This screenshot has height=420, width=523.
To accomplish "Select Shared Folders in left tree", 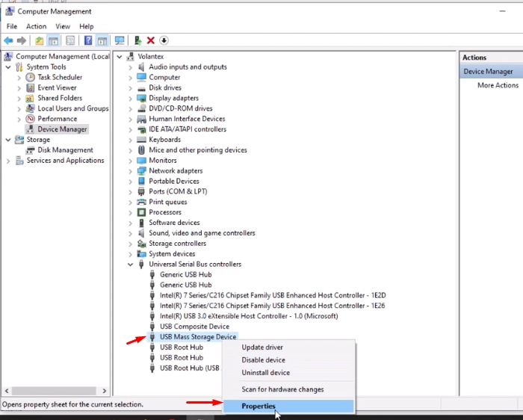I will pyautogui.click(x=60, y=98).
